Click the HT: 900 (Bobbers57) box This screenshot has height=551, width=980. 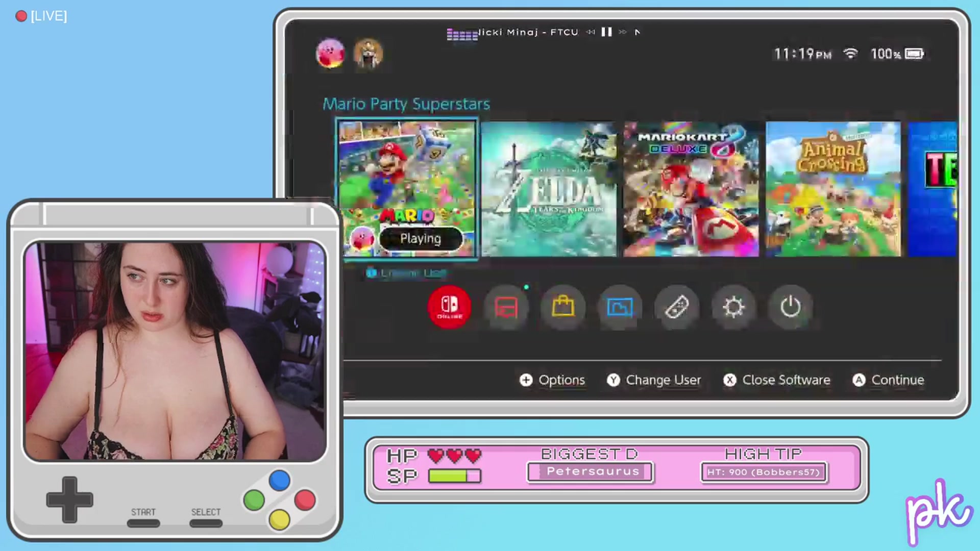(x=764, y=472)
